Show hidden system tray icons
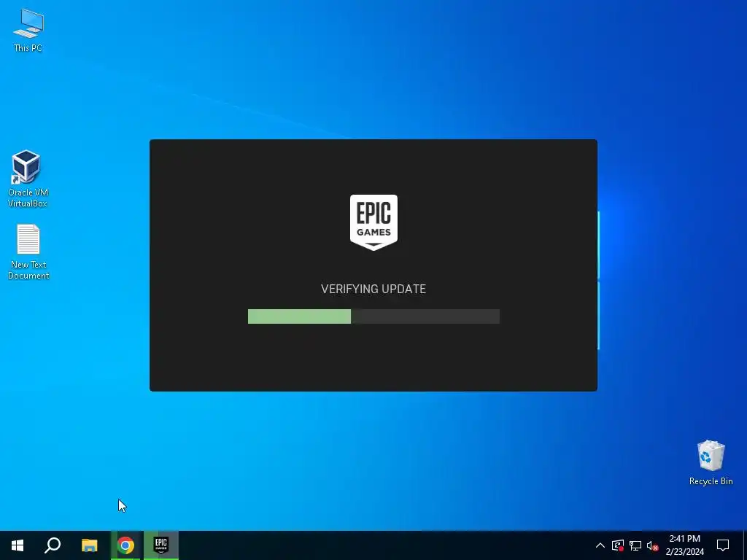The height and width of the screenshot is (560, 747). (600, 545)
